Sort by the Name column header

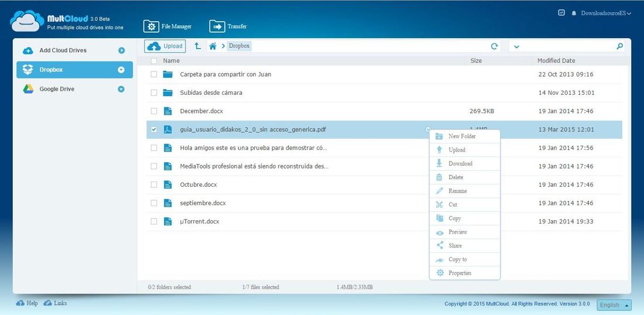click(x=172, y=61)
